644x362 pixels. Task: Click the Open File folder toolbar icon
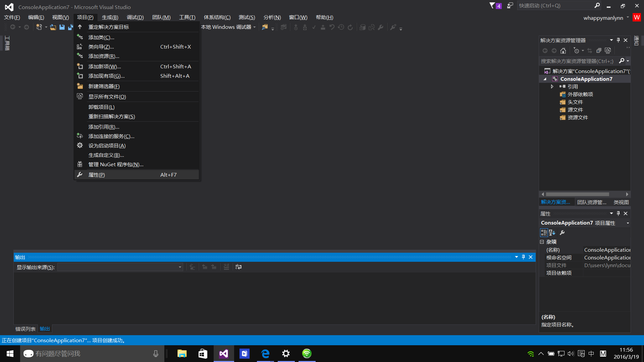click(53, 27)
